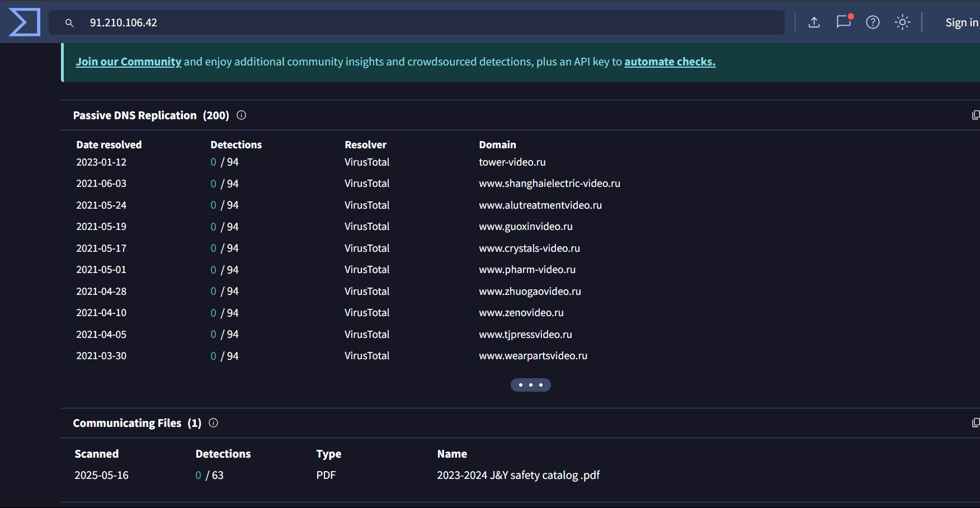Screen dimensions: 980x508
Task: Open the help question-mark icon
Action: (873, 22)
